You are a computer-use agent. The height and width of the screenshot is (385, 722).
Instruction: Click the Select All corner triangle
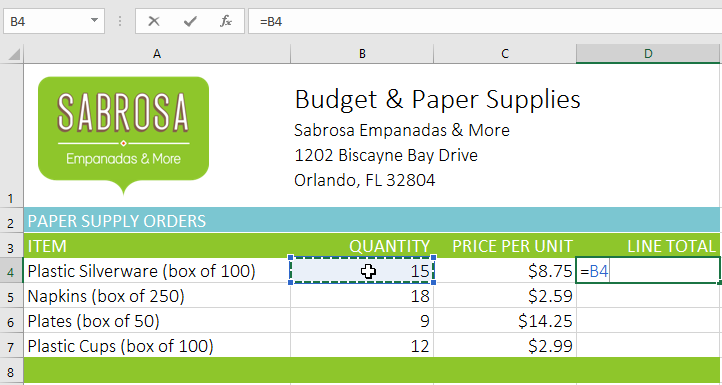coord(12,54)
